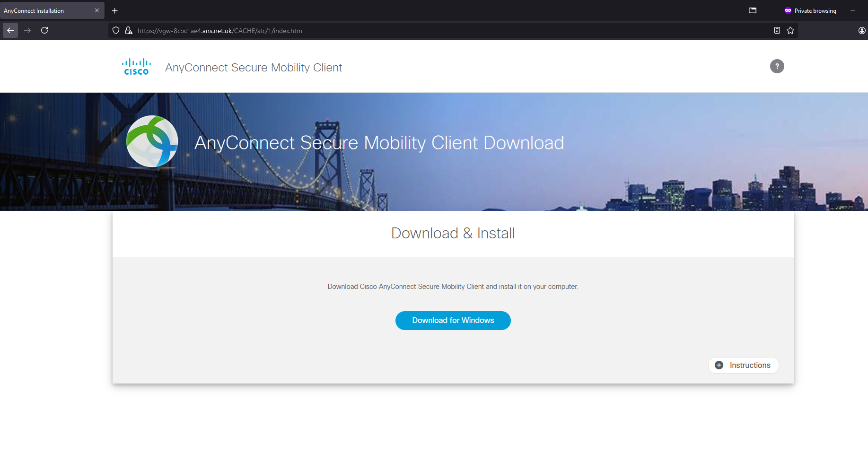Expand the Instructions section
The height and width of the screenshot is (462, 868).
tap(744, 365)
